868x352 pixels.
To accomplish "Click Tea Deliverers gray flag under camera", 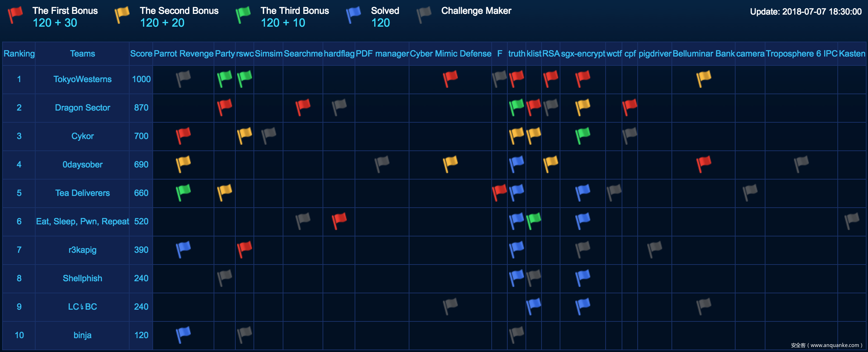I will (750, 193).
